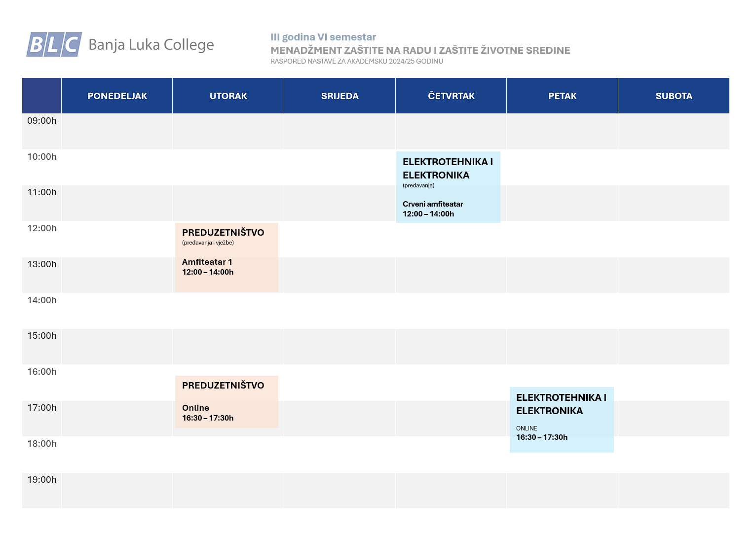
Task: Click the (predavanja i vježbe) note
Action: [208, 243]
